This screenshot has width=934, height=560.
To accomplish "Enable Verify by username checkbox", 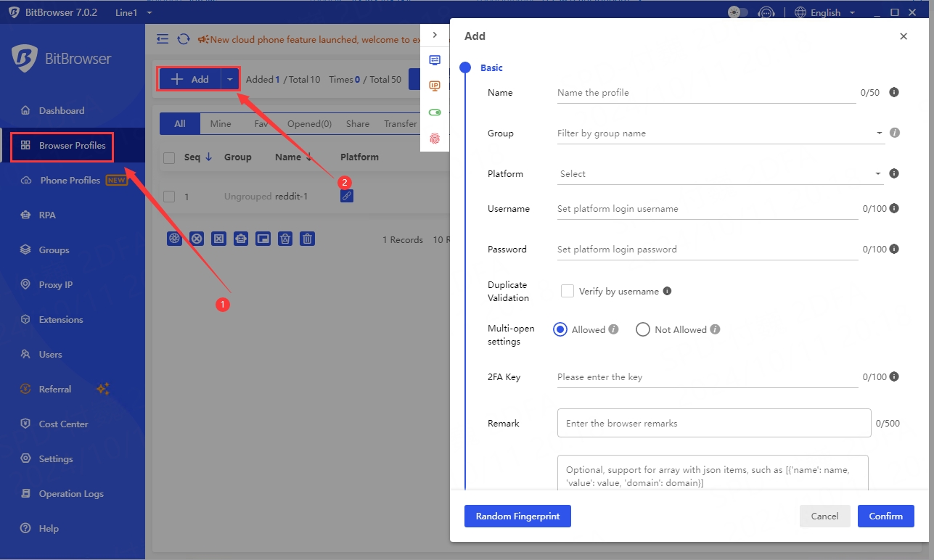I will tap(568, 291).
